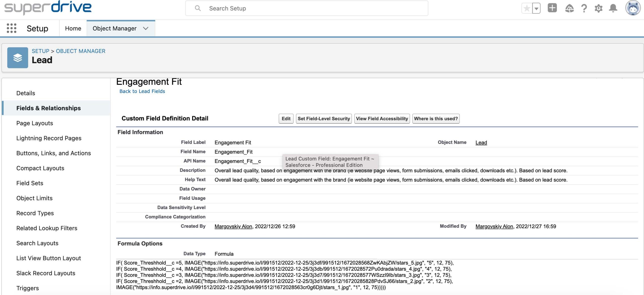Click the Engagement Fit page heading

pos(149,82)
